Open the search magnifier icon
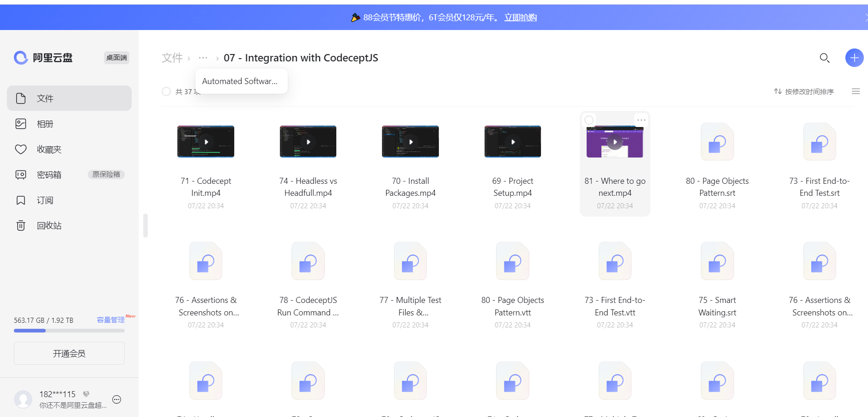 [825, 58]
